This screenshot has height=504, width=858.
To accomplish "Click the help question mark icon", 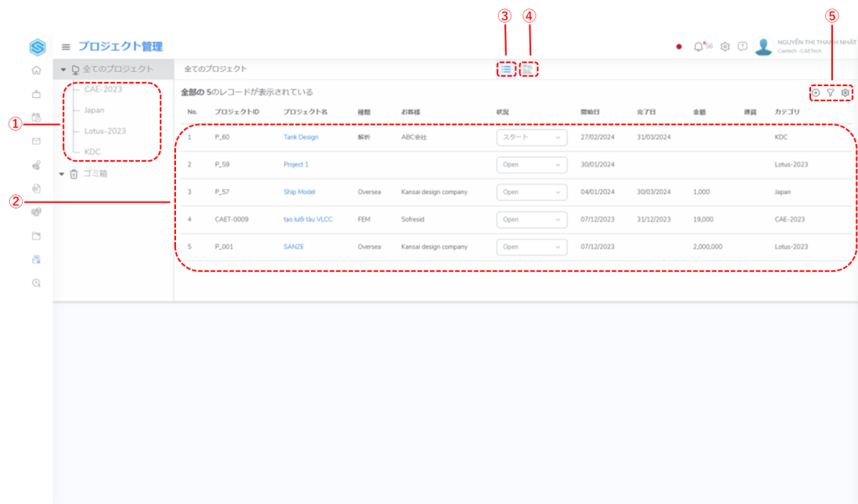I will (742, 47).
